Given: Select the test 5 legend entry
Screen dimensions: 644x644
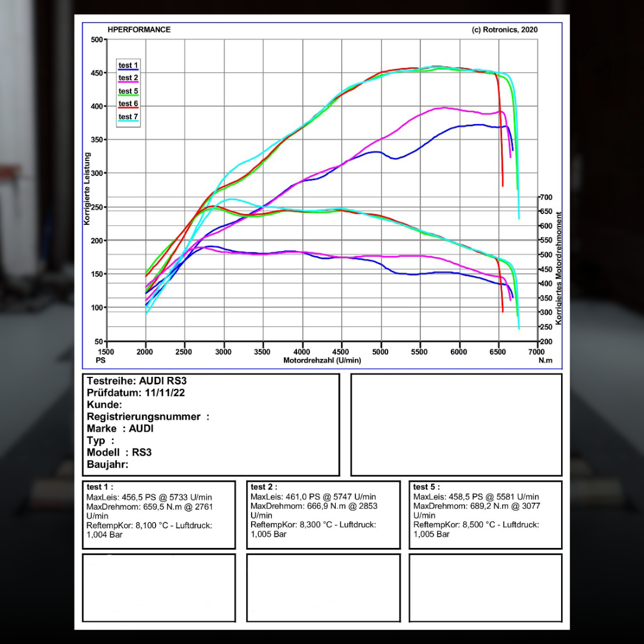Looking at the screenshot, I should pyautogui.click(x=128, y=91).
